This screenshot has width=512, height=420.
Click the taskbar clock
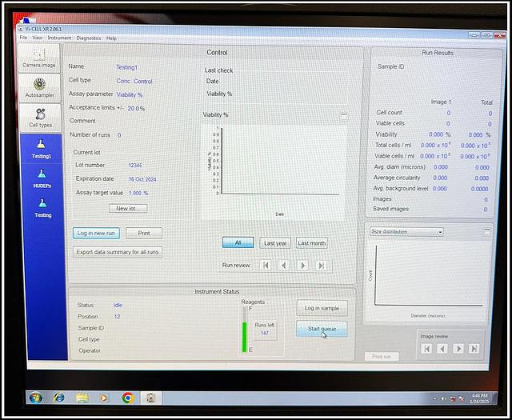coord(479,398)
